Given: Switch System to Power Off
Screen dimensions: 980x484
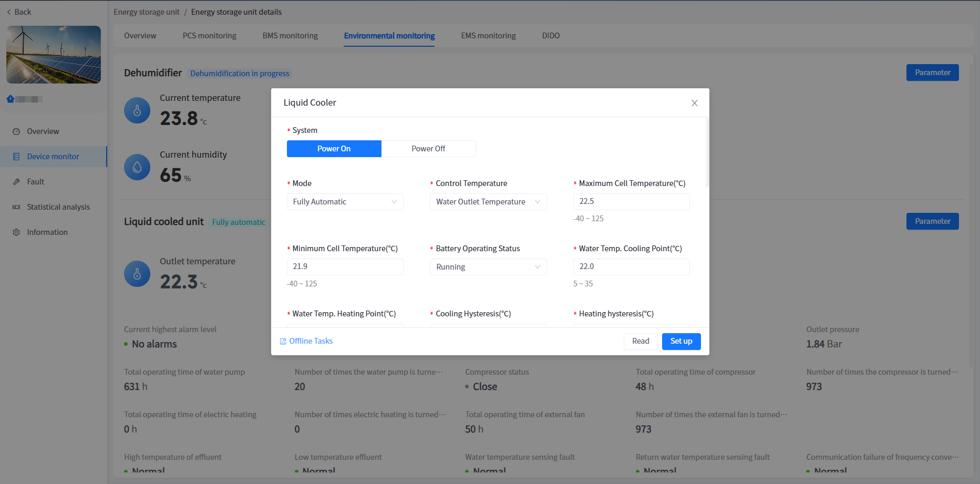Looking at the screenshot, I should pyautogui.click(x=428, y=149).
